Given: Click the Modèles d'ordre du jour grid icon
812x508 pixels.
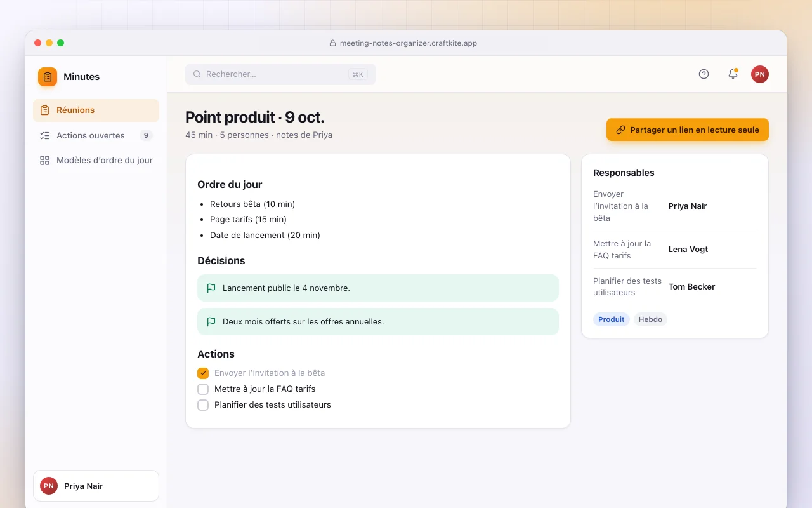Looking at the screenshot, I should tap(44, 161).
